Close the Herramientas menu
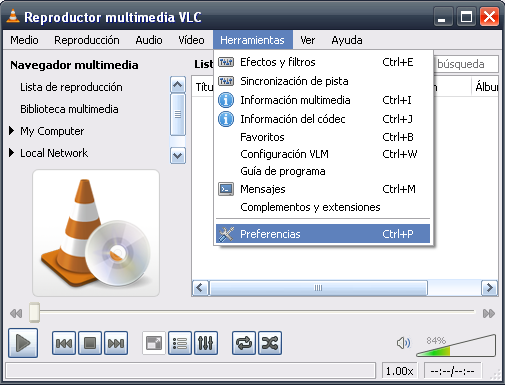Image resolution: width=505 pixels, height=385 pixels. click(253, 40)
